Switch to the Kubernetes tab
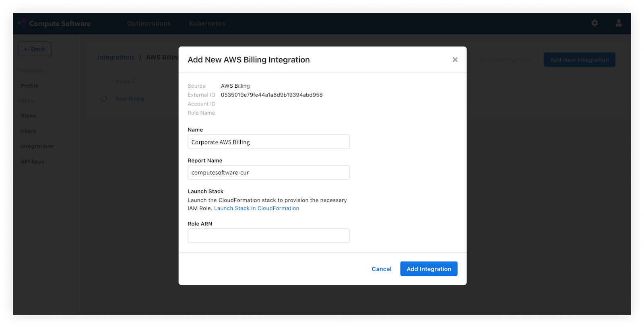 click(x=207, y=23)
